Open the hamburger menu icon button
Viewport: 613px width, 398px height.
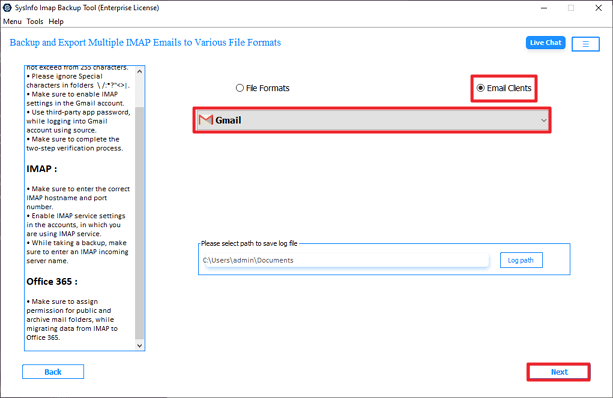(x=585, y=44)
